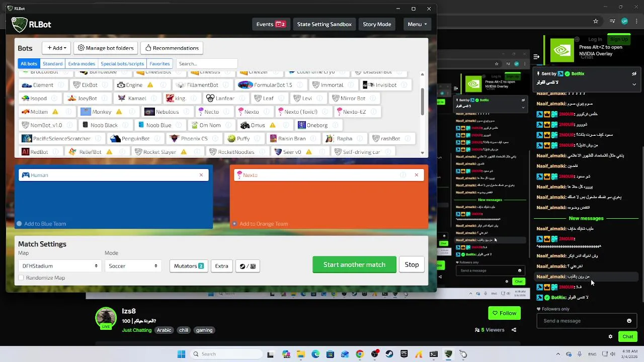Open chat settings gear icon
The image size is (644, 362).
[x=610, y=336]
